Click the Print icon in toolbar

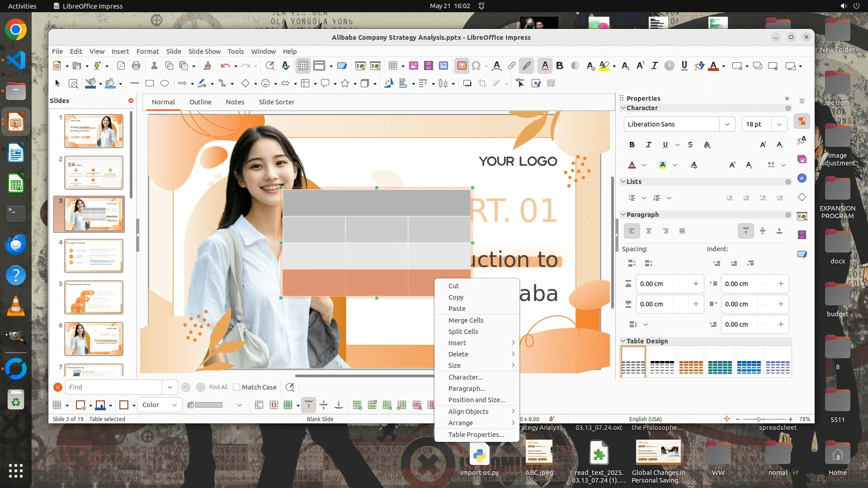click(136, 66)
